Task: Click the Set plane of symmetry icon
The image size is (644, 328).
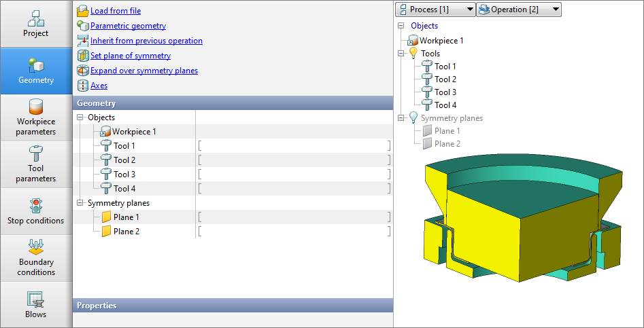Action: (82, 56)
